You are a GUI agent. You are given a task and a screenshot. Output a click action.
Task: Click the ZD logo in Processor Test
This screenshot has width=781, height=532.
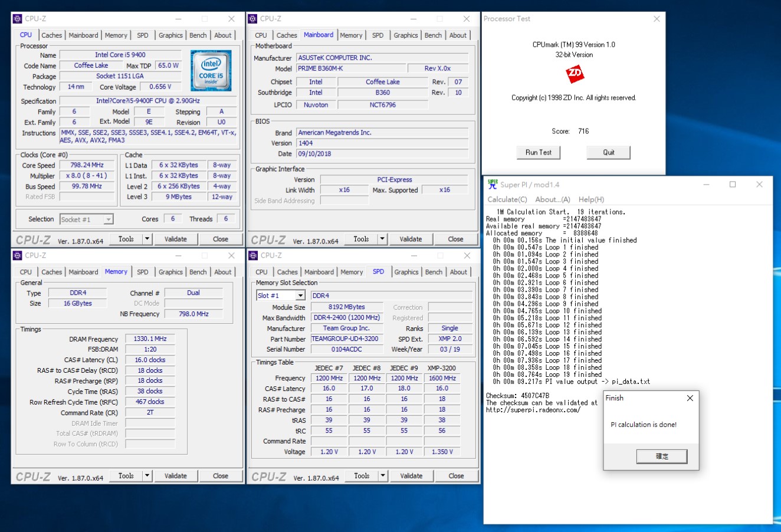click(574, 74)
